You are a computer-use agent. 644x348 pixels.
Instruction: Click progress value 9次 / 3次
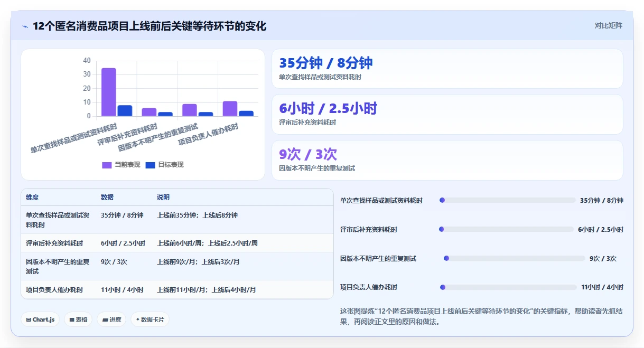coord(603,259)
